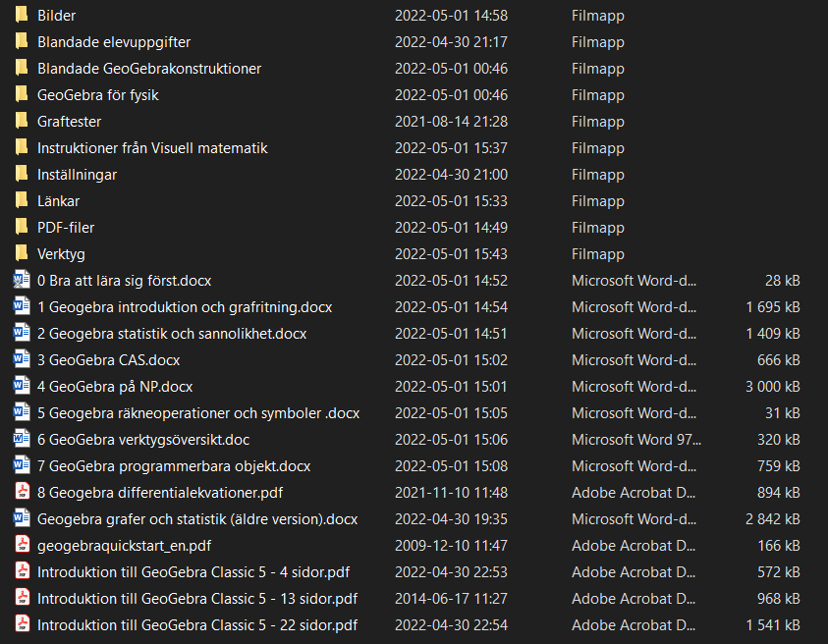Click the Word icon for 0 Bra att lära sig först.docx
The width and height of the screenshot is (828, 644).
(x=22, y=281)
